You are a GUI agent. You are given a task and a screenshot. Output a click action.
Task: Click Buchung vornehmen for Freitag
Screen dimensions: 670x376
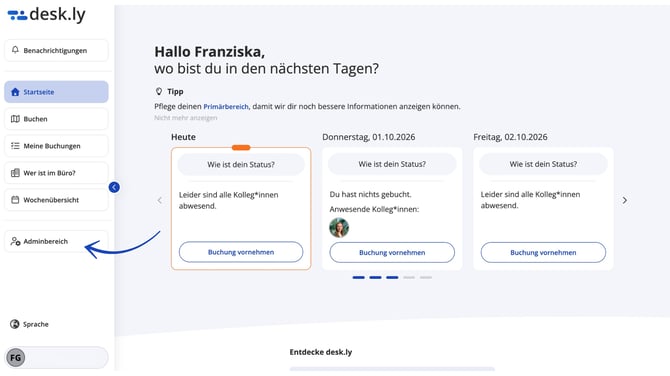543,253
